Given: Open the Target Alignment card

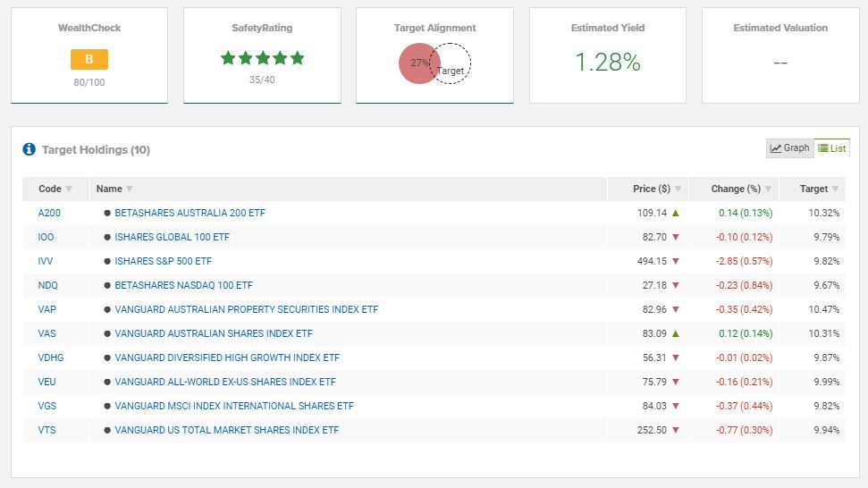Looking at the screenshot, I should coord(434,55).
